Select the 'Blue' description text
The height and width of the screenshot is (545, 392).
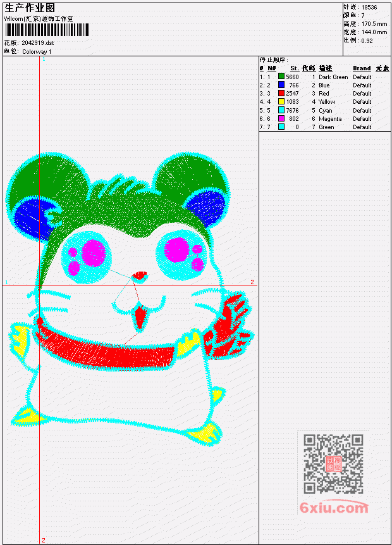point(324,85)
